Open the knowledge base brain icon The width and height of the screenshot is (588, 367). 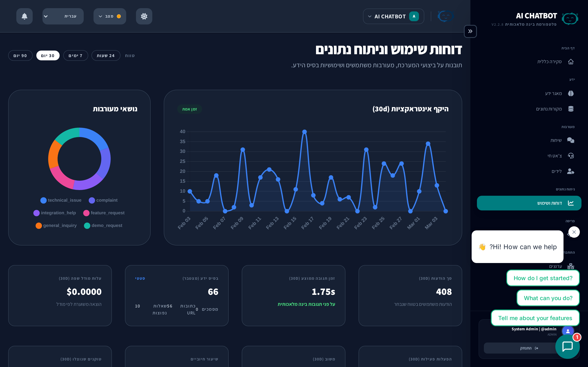pos(570,93)
